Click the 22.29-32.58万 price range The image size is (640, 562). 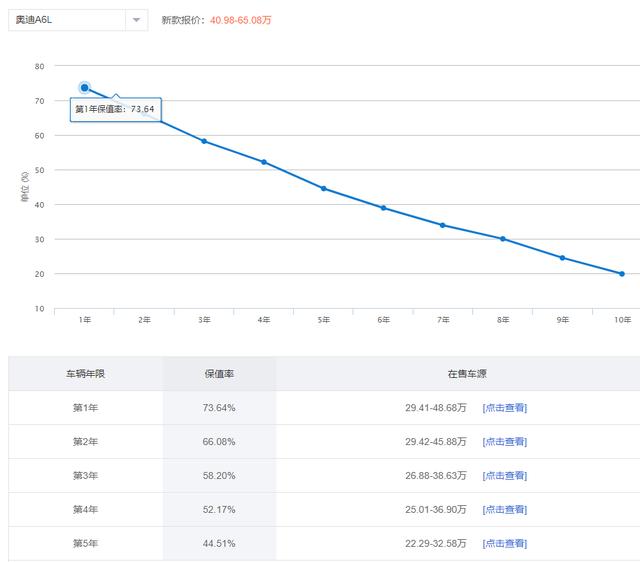[436, 543]
